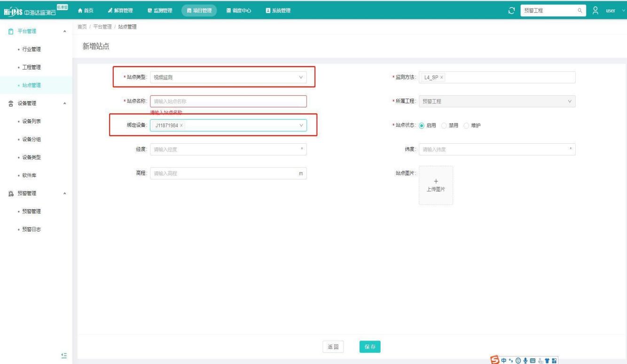This screenshot has height=364, width=627.
Task: Click the search magnifier icon
Action: coord(580,11)
